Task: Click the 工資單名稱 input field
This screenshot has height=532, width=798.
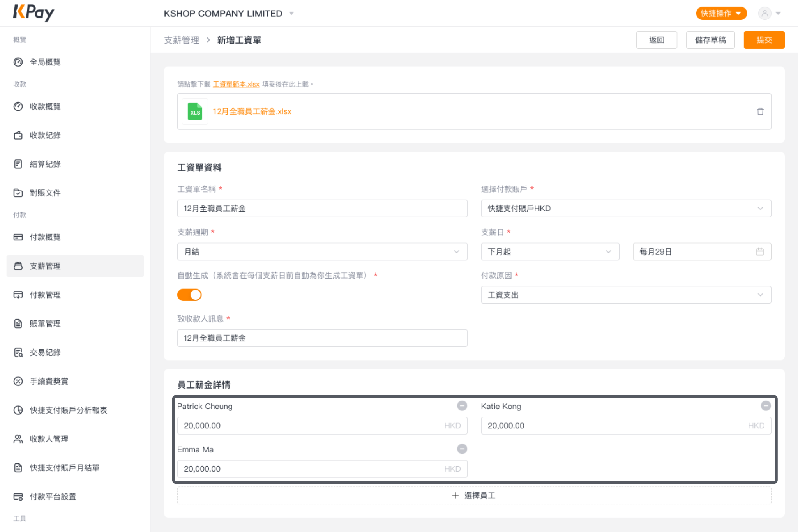Action: pyautogui.click(x=322, y=209)
